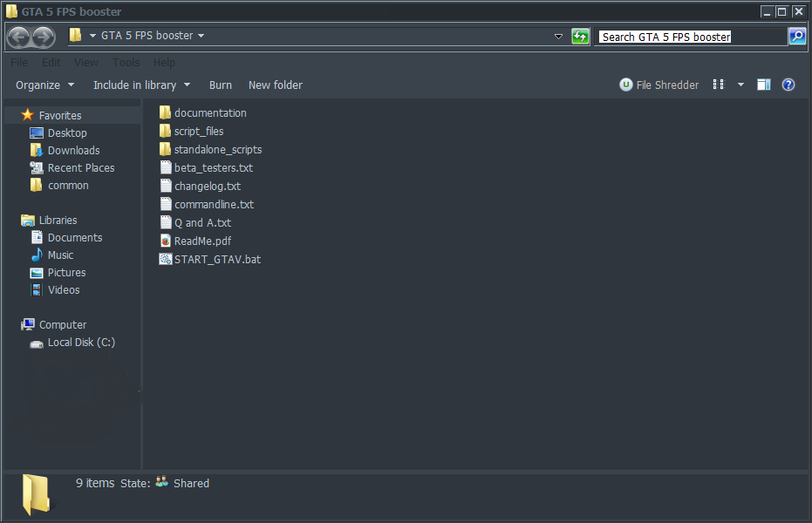
Task: Toggle the preview pane
Action: 765,85
